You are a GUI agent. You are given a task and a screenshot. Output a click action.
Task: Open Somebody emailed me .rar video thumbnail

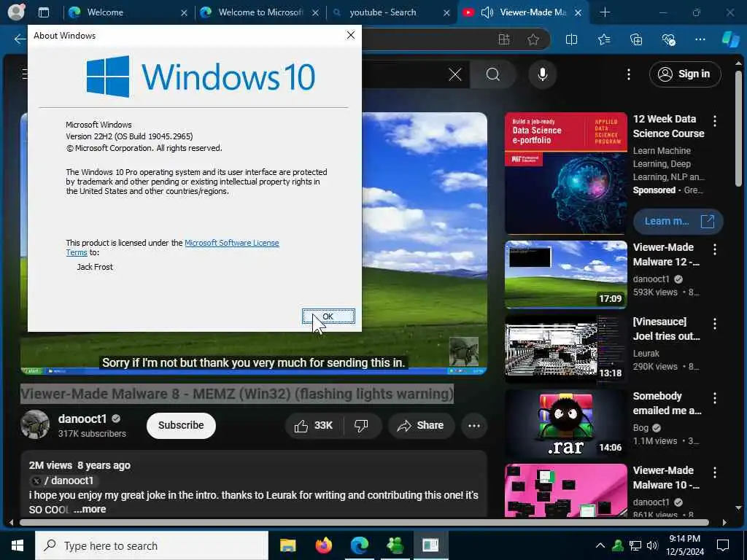click(x=566, y=424)
